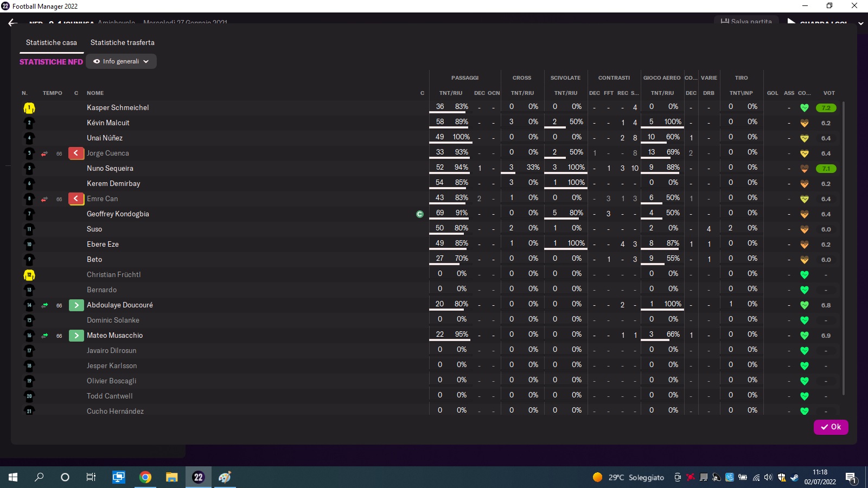Open Google Chrome from the taskbar
The image size is (868, 488).
pyautogui.click(x=145, y=477)
